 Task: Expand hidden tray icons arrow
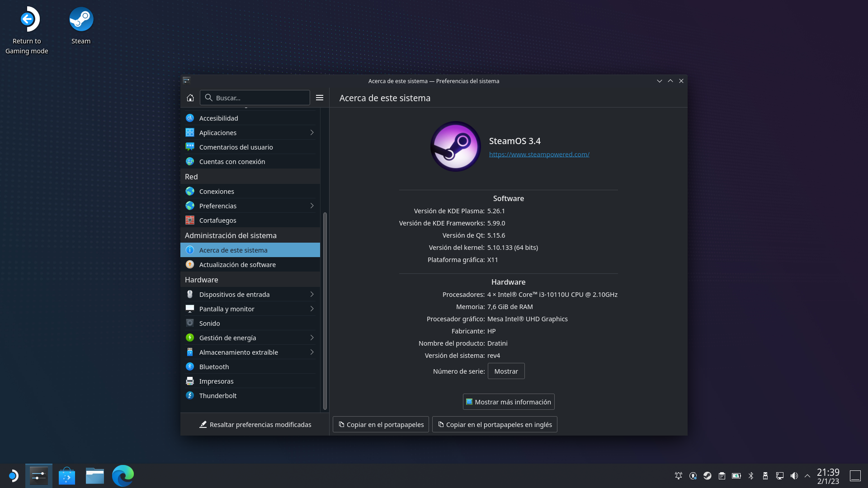(807, 475)
